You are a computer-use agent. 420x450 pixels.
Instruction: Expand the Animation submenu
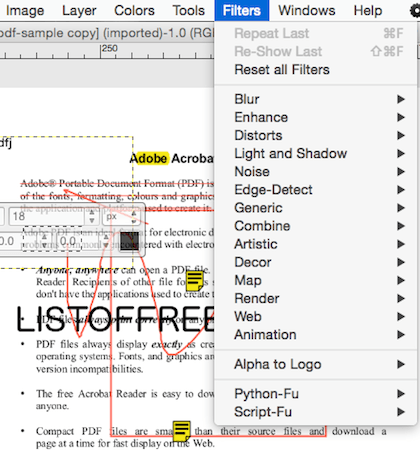pos(315,335)
